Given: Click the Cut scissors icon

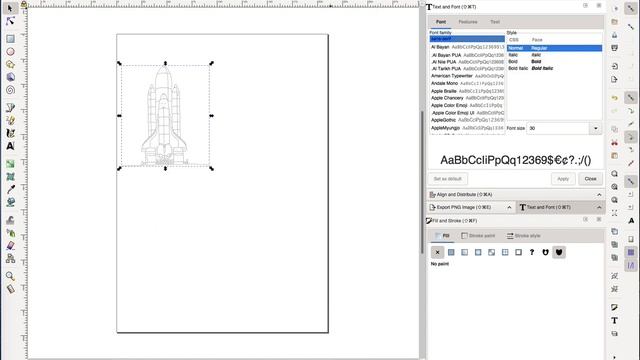Looking at the screenshot, I should tap(614, 142).
